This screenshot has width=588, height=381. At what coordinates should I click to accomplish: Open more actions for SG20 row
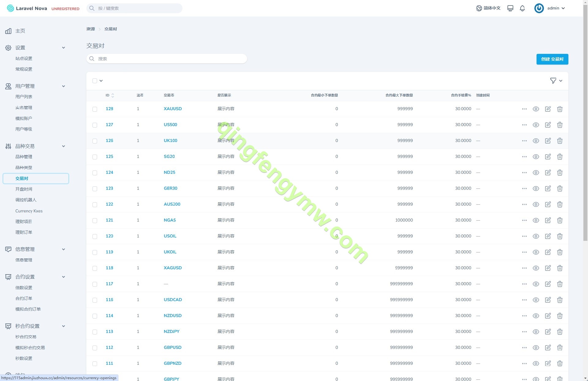524,157
